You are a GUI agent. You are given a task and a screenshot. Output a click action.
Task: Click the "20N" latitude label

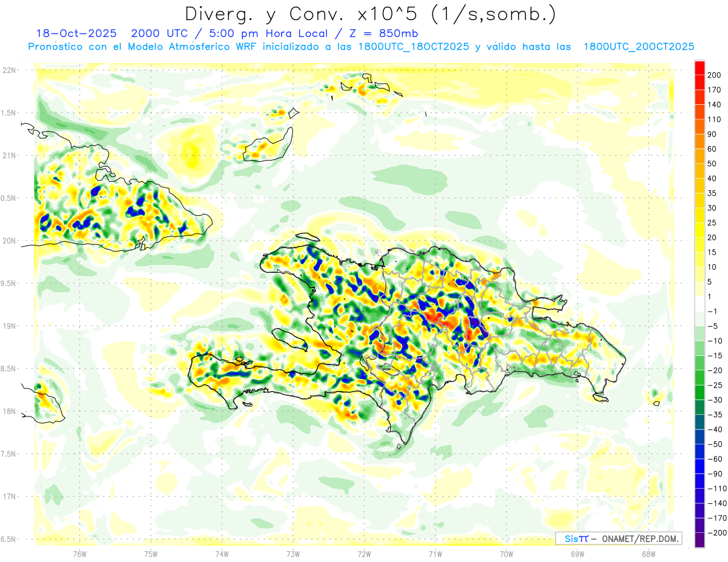(x=10, y=241)
